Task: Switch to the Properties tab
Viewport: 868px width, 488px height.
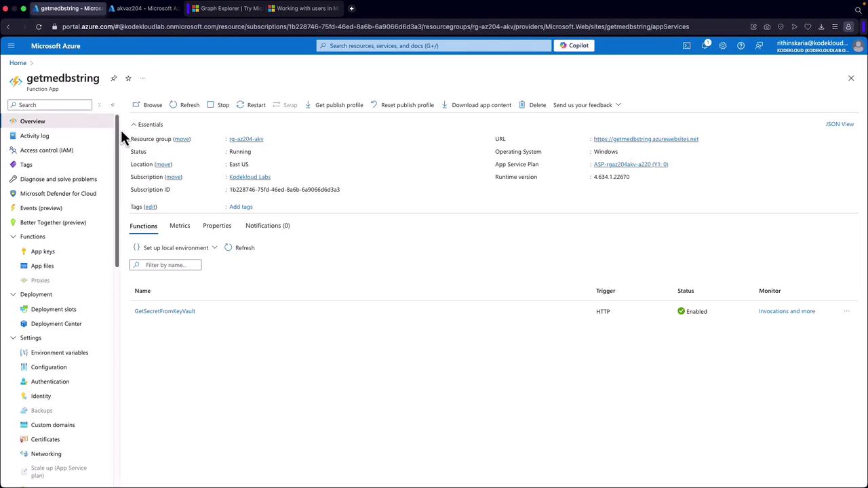Action: [217, 226]
